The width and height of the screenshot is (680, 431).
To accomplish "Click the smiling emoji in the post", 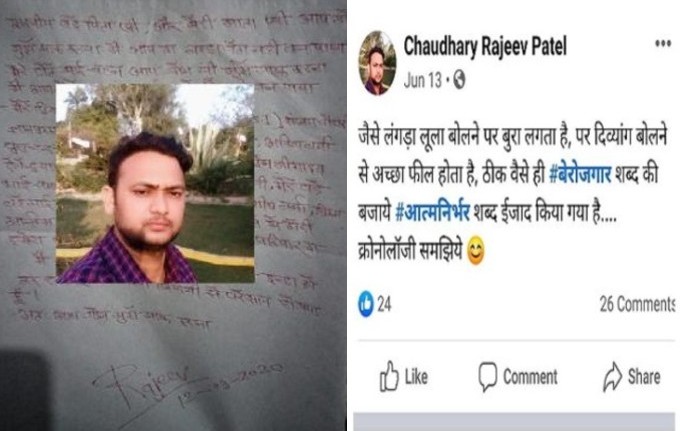I will 475,253.
